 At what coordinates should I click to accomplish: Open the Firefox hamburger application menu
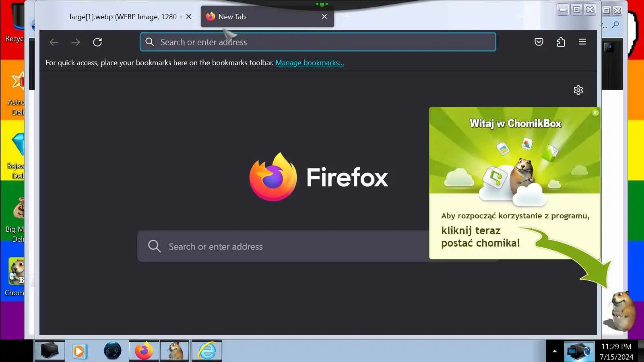(582, 42)
